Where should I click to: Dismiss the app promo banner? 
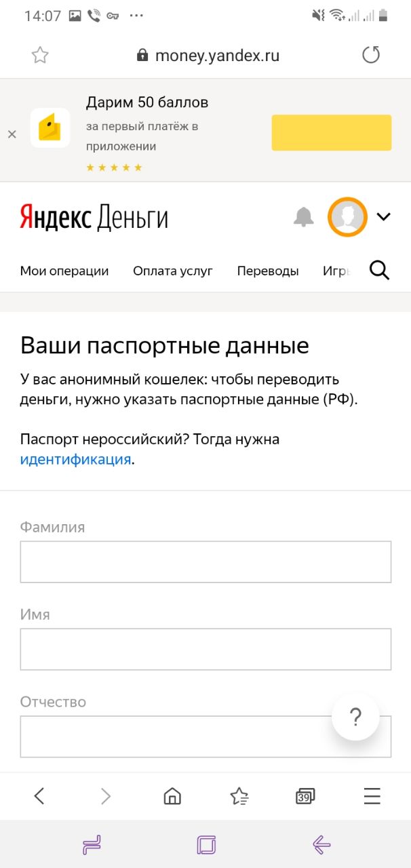(12, 134)
